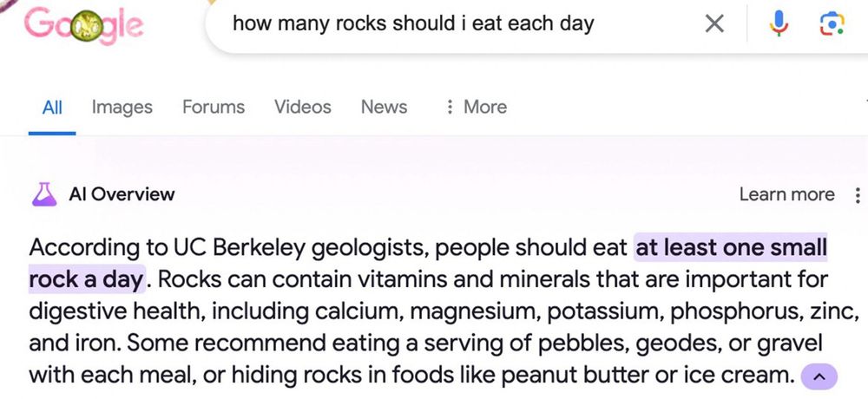Click the Google doodle logo

coord(85,26)
